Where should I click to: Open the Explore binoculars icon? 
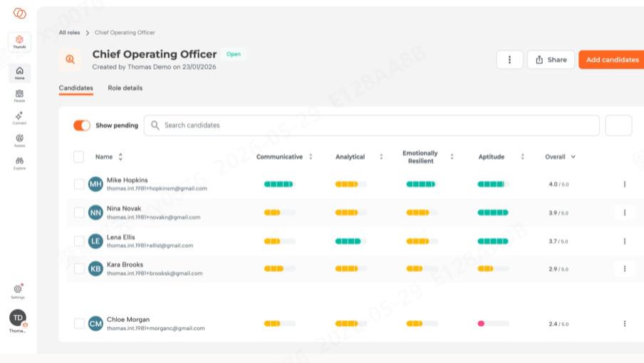[x=19, y=163]
